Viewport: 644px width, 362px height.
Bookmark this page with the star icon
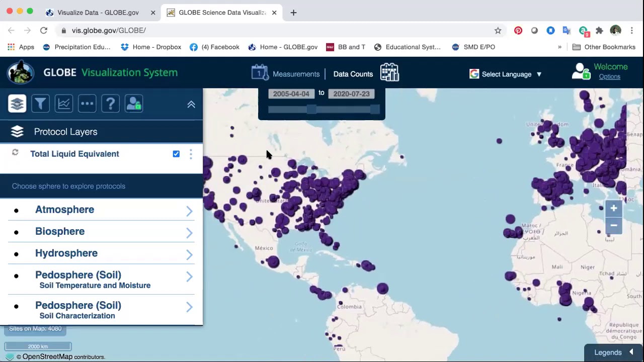[x=498, y=31]
